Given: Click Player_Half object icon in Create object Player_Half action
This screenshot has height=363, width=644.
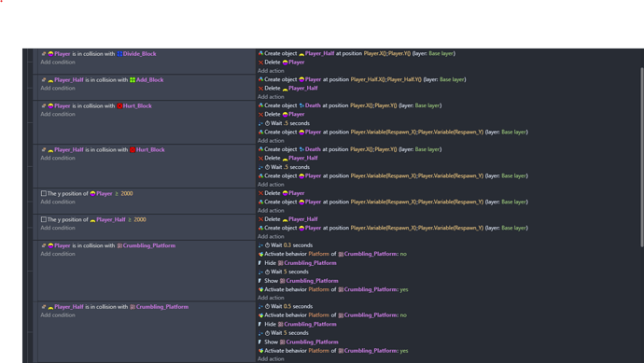Looking at the screenshot, I should tap(301, 54).
